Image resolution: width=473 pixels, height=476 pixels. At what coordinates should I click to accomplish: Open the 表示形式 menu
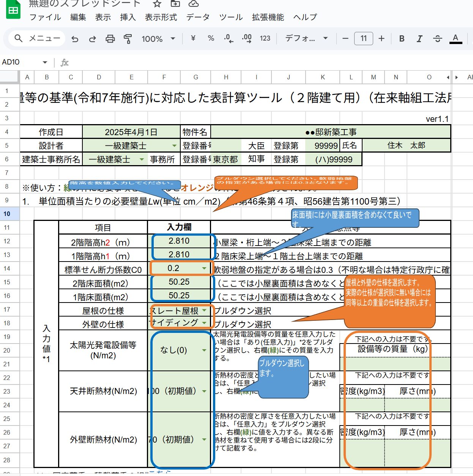tap(161, 17)
